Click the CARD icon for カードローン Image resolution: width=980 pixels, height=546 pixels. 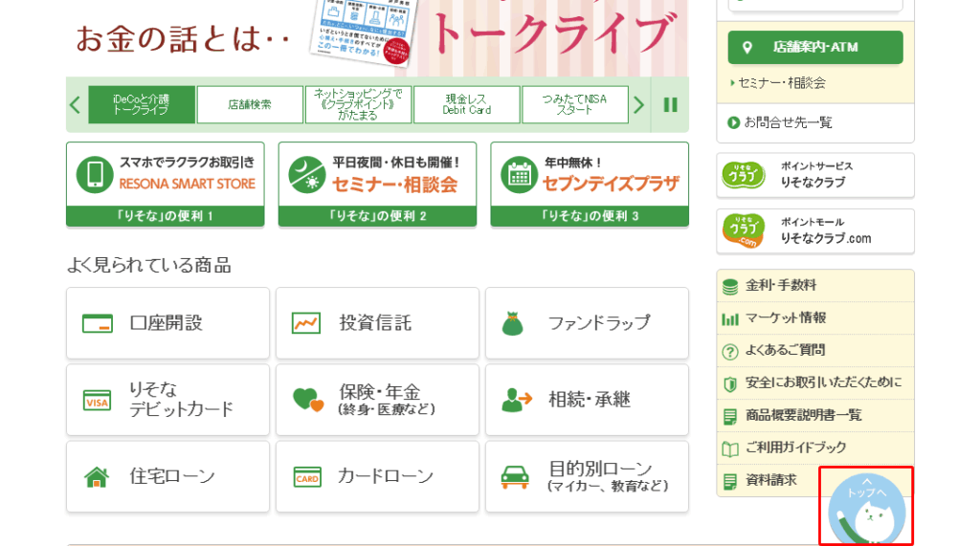tap(307, 477)
